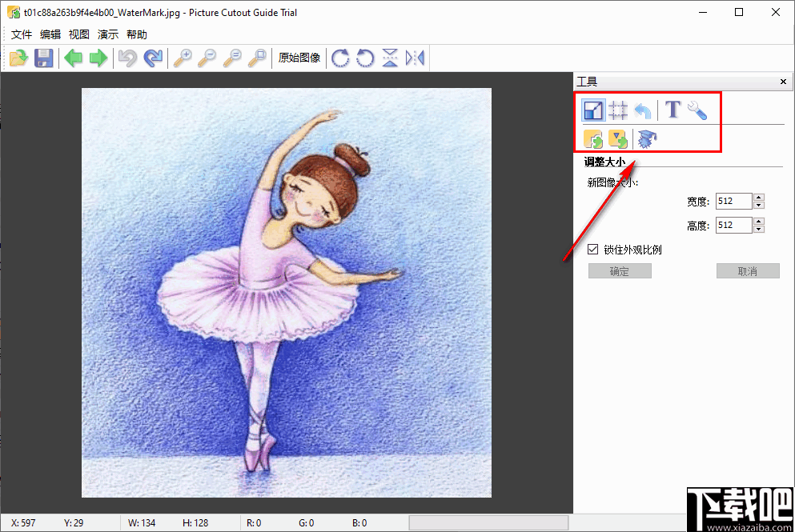Viewport: 795px width, 532px height.
Task: Undo last action in the main toolbar
Action: [x=127, y=58]
